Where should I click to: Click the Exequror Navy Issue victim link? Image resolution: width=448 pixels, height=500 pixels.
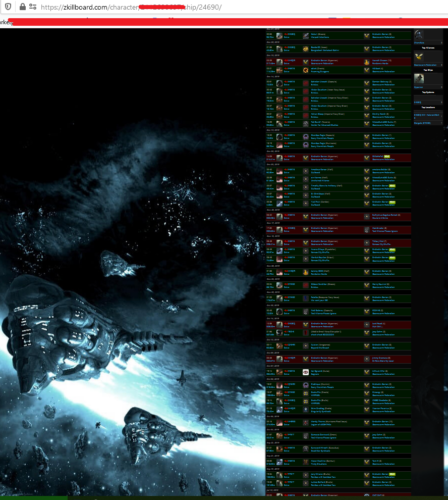[x=325, y=297]
